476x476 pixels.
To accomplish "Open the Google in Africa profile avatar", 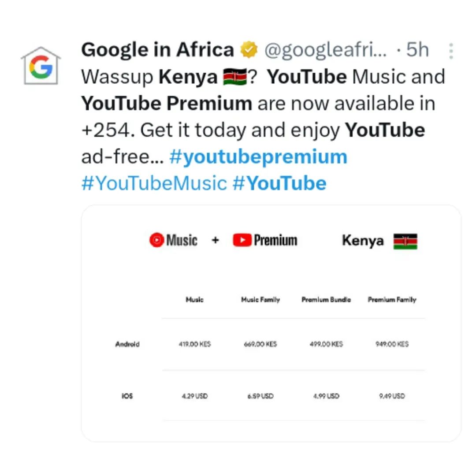I will 41,66.
